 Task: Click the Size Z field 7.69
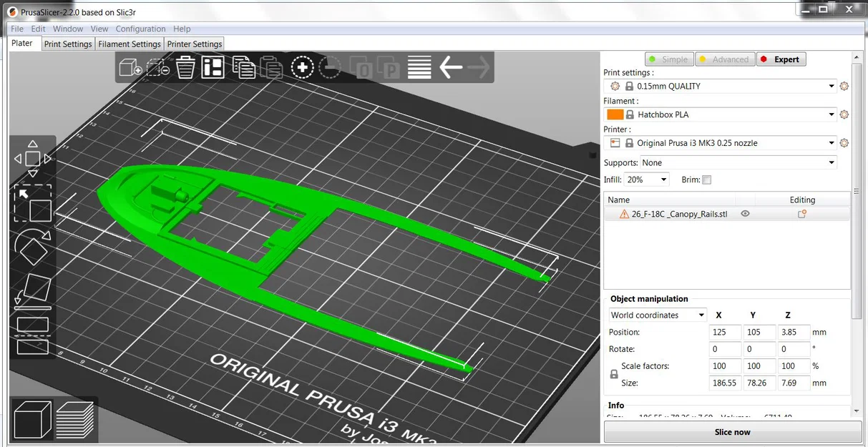click(794, 383)
